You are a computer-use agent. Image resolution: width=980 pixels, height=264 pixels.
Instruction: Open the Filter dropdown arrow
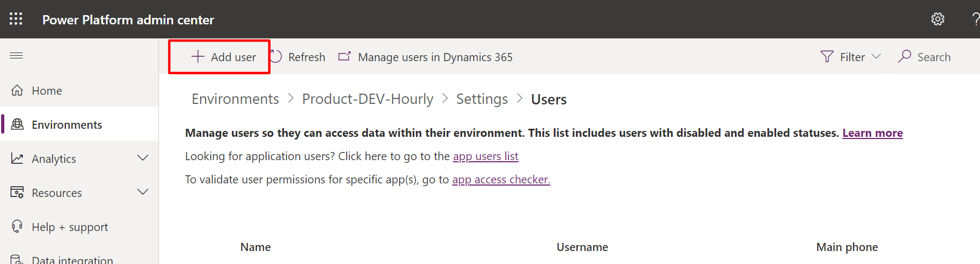click(x=877, y=57)
